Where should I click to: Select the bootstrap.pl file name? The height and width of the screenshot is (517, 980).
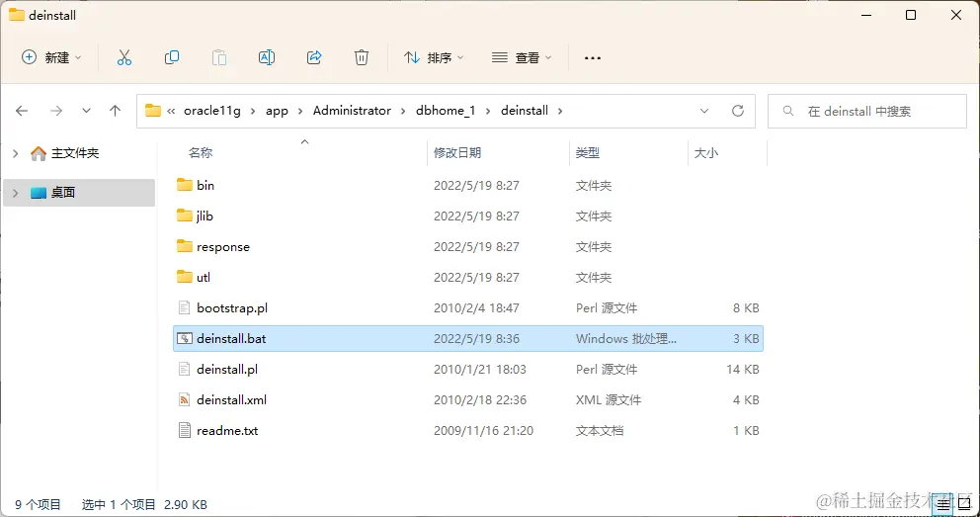(232, 307)
